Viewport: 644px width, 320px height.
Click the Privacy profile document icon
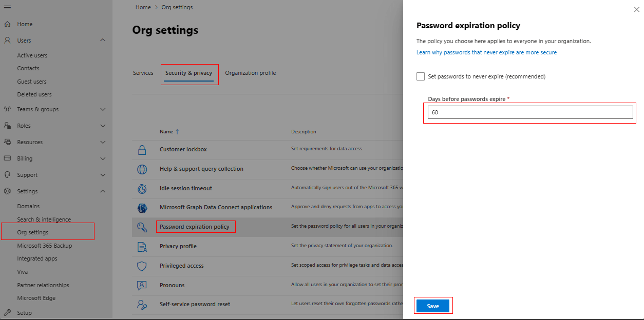tap(142, 246)
